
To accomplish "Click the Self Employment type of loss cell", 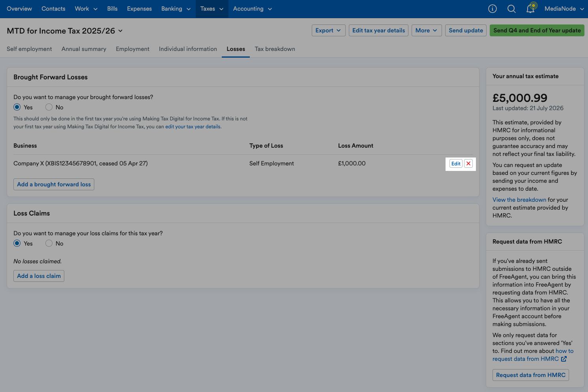I will (x=272, y=163).
